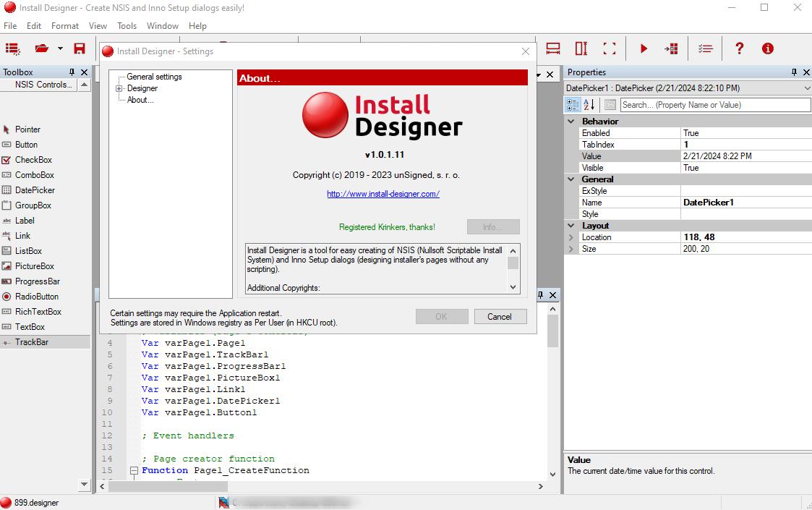Open the Format menu
The width and height of the screenshot is (812, 510).
click(x=65, y=26)
